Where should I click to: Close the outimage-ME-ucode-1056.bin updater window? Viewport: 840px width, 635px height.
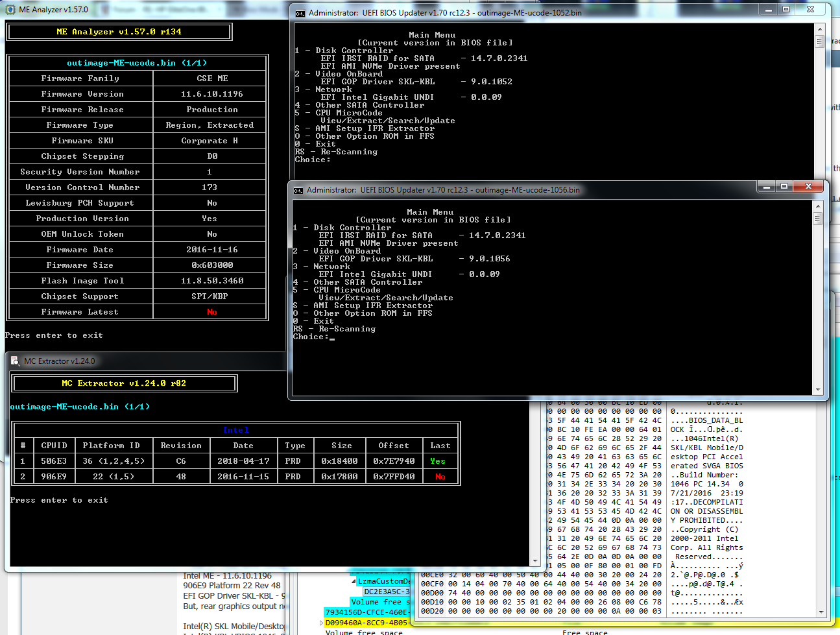tap(808, 187)
